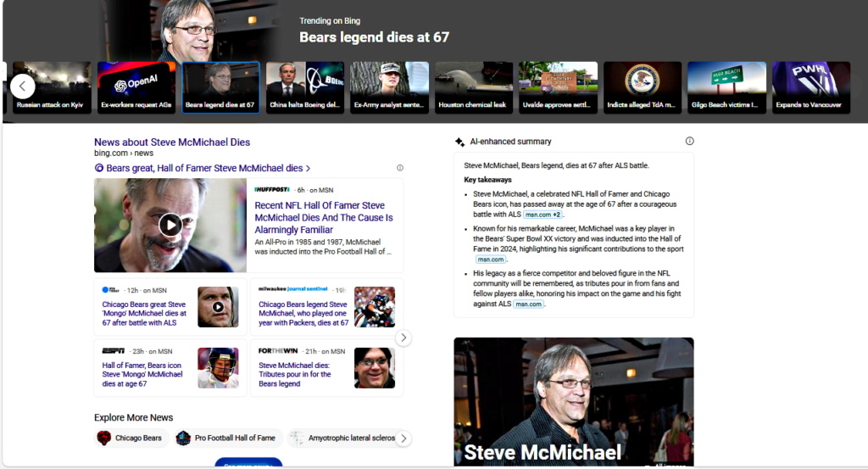This screenshot has width=868, height=469.
Task: Open the msn.com +2 source citation
Action: click(542, 215)
